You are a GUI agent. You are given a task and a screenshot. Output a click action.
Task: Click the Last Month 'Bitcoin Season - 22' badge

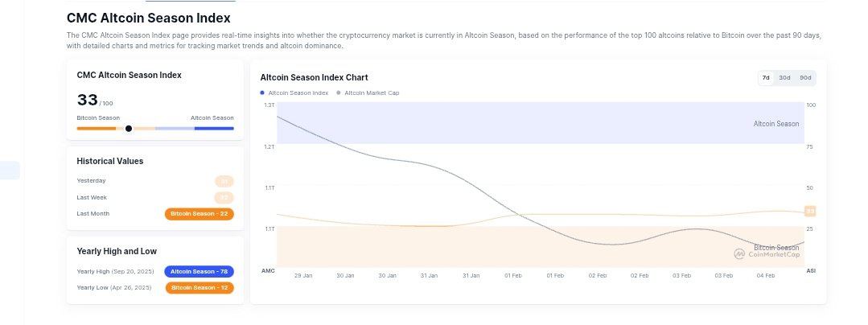[199, 214]
